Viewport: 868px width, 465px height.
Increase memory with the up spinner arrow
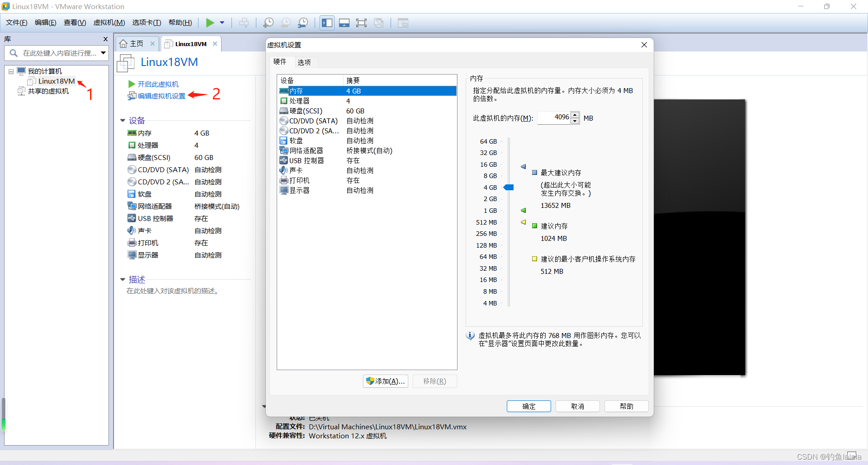point(575,114)
